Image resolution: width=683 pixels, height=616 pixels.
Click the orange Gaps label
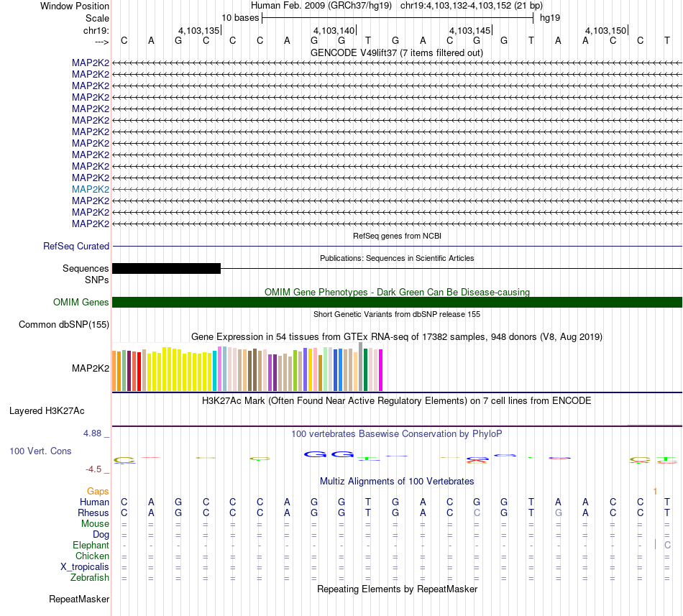(x=98, y=492)
